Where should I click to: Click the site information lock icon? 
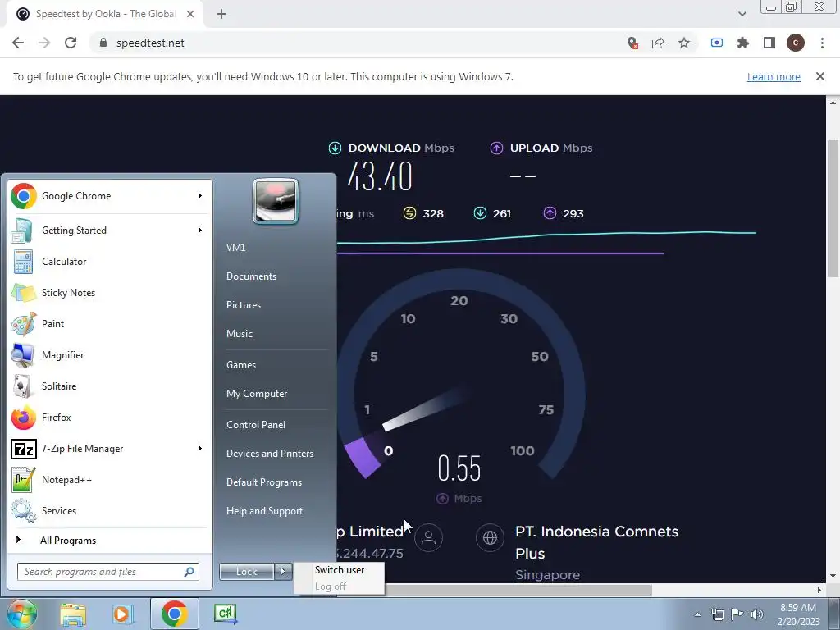tap(104, 43)
